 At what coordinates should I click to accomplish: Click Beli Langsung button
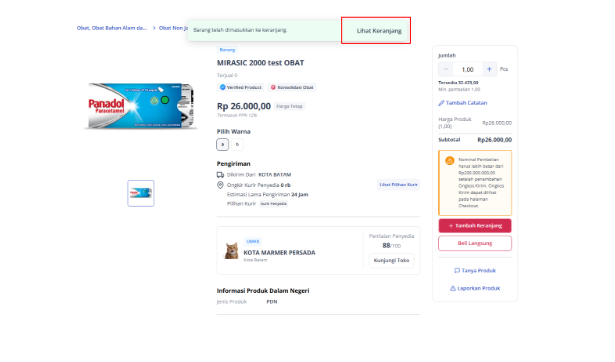tap(475, 243)
